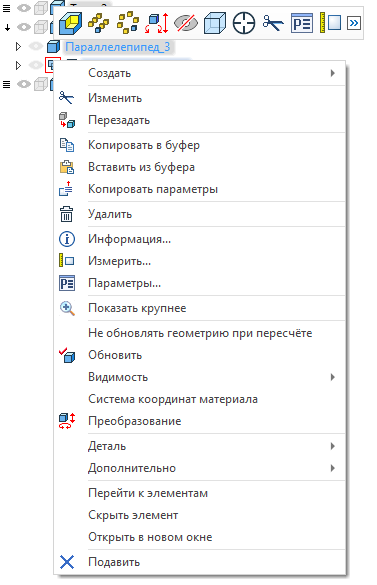Click the clipboard icon beside Вставить из буфера
Image resolution: width=377 pixels, height=585 pixels.
pyautogui.click(x=67, y=167)
